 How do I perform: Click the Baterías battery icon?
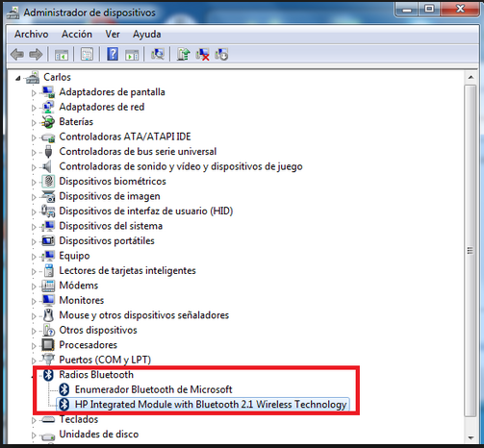pos(48,122)
